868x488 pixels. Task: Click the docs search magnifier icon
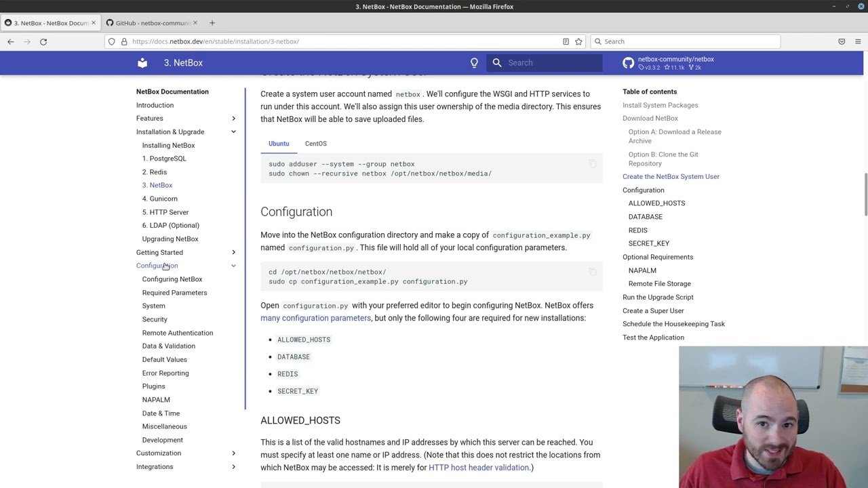tap(497, 62)
